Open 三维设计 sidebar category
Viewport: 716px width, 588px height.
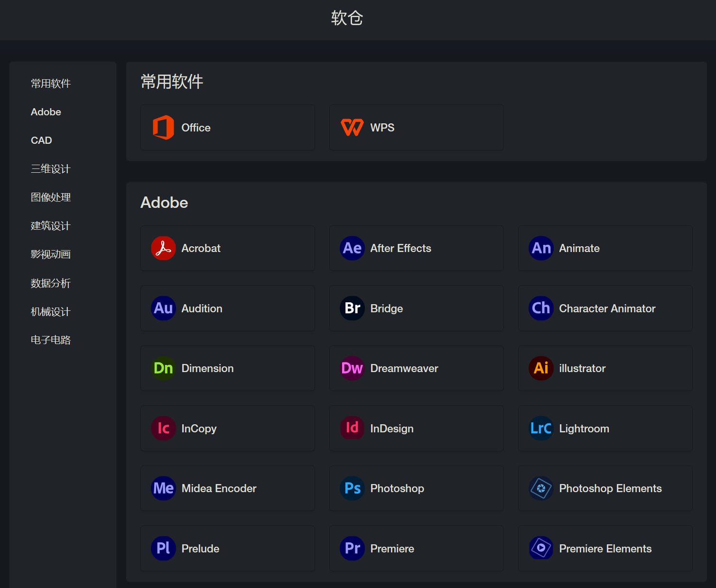(x=51, y=169)
